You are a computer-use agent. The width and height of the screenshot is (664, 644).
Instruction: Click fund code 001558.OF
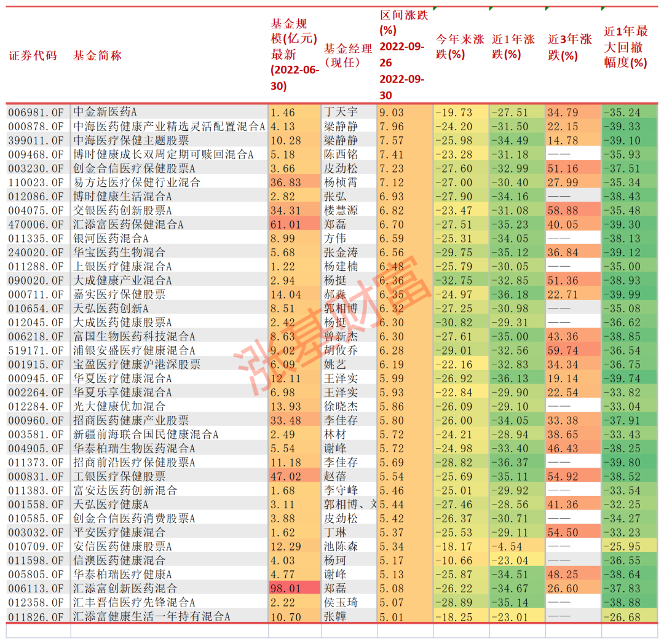click(x=36, y=504)
